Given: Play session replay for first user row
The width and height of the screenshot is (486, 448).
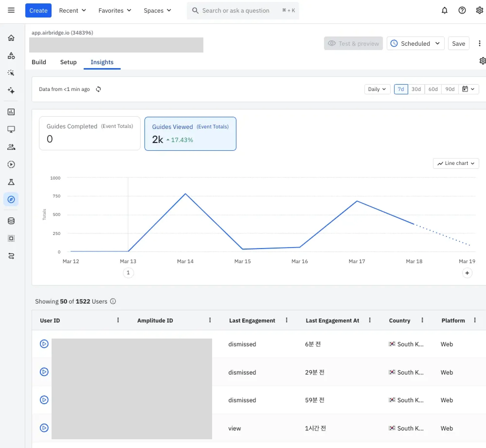Looking at the screenshot, I should click(x=44, y=344).
